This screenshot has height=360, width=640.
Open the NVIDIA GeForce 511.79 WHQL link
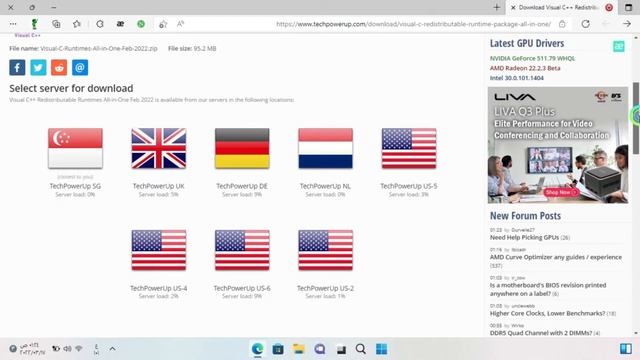coord(532,58)
